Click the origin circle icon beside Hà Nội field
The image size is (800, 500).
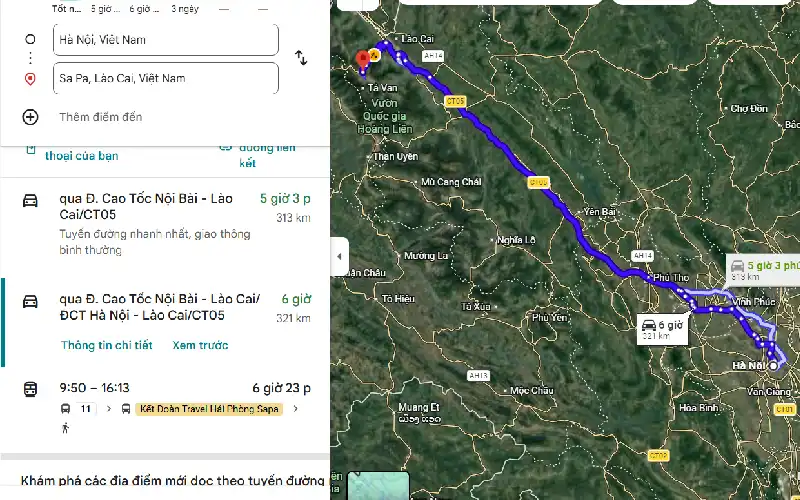click(x=30, y=39)
